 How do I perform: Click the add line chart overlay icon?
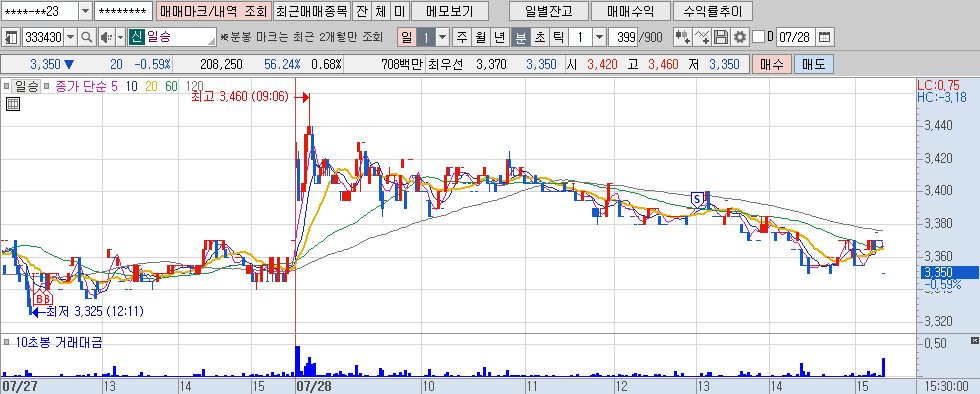tap(702, 38)
